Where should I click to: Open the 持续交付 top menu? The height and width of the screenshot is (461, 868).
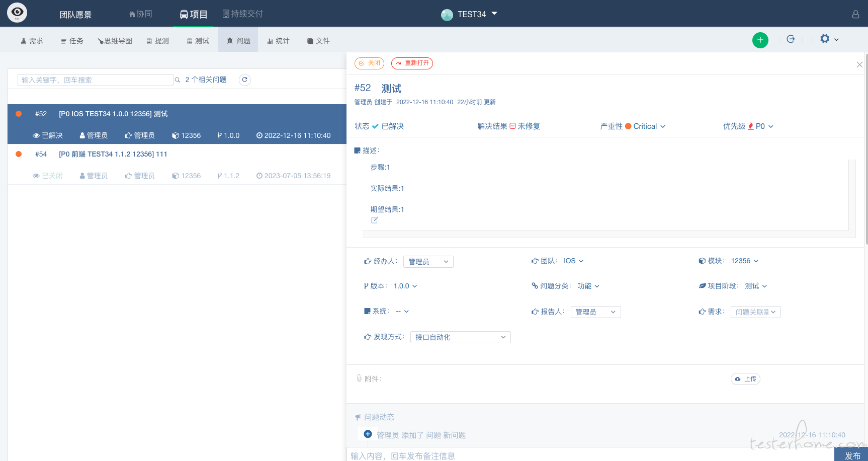pos(243,14)
